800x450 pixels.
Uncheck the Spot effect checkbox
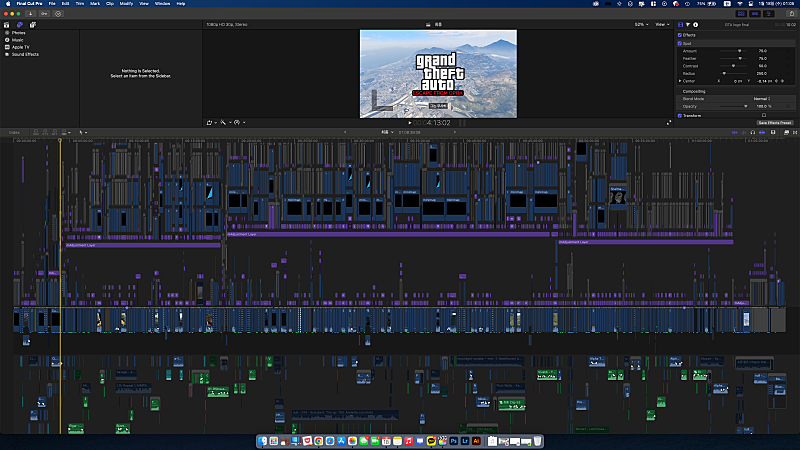679,43
